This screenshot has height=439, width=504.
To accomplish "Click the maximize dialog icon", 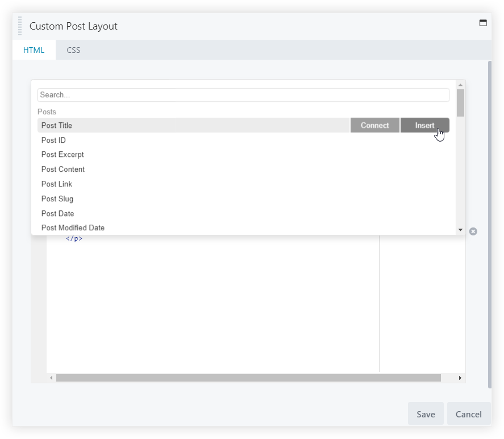I will 483,23.
